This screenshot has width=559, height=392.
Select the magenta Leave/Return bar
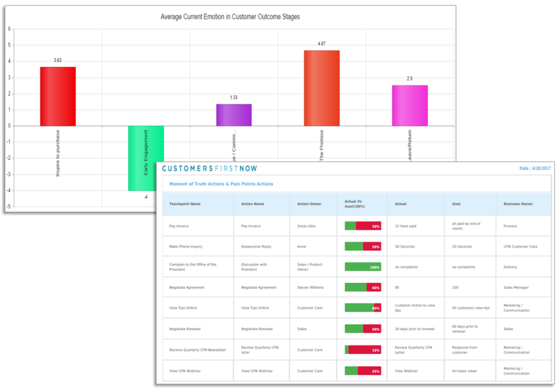point(411,105)
